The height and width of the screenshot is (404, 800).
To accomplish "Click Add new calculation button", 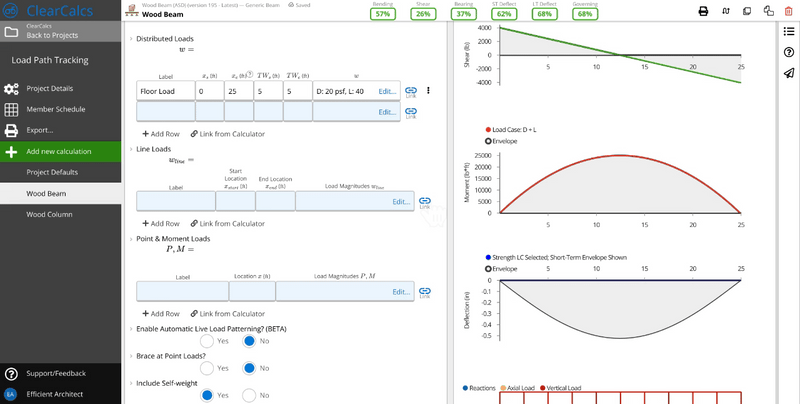I will point(61,152).
